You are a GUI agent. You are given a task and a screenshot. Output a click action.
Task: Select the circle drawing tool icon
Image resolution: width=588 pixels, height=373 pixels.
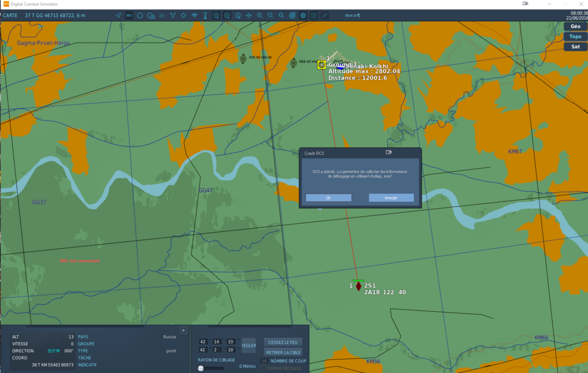140,15
